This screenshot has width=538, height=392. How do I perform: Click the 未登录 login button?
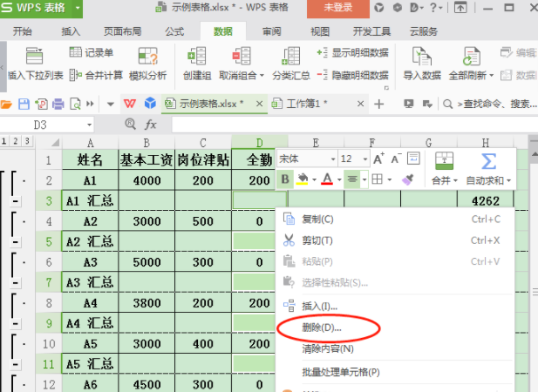click(x=341, y=7)
